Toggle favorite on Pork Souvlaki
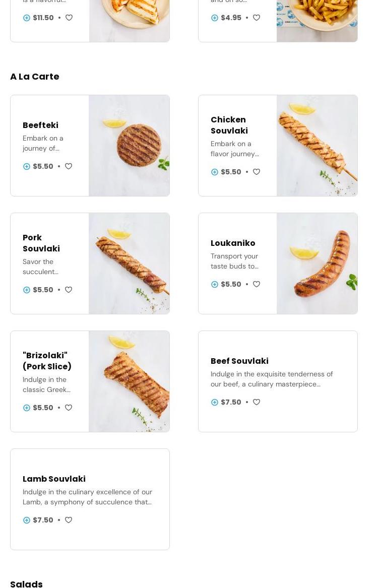Screen dimensions: 378x588 (x=69, y=290)
